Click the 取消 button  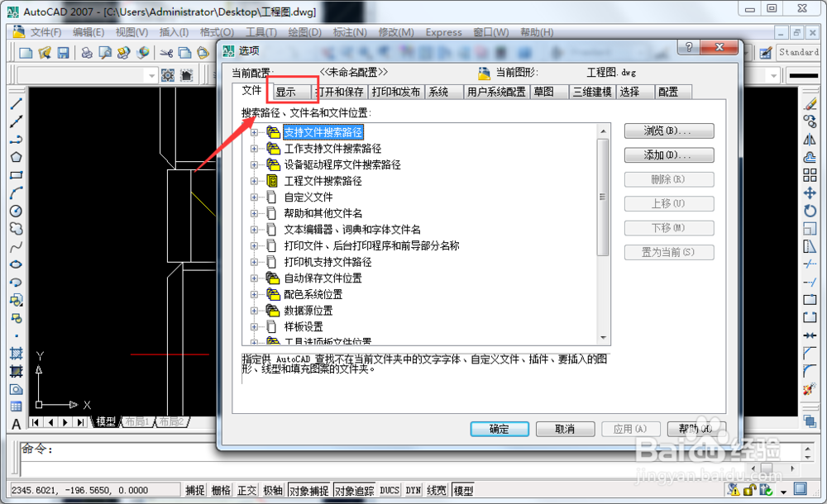(565, 429)
